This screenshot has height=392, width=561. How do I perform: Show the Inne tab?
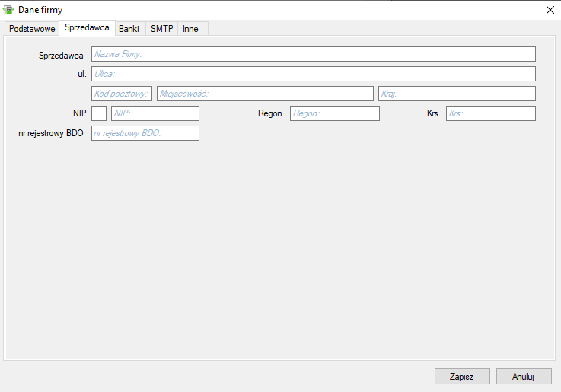(190, 29)
